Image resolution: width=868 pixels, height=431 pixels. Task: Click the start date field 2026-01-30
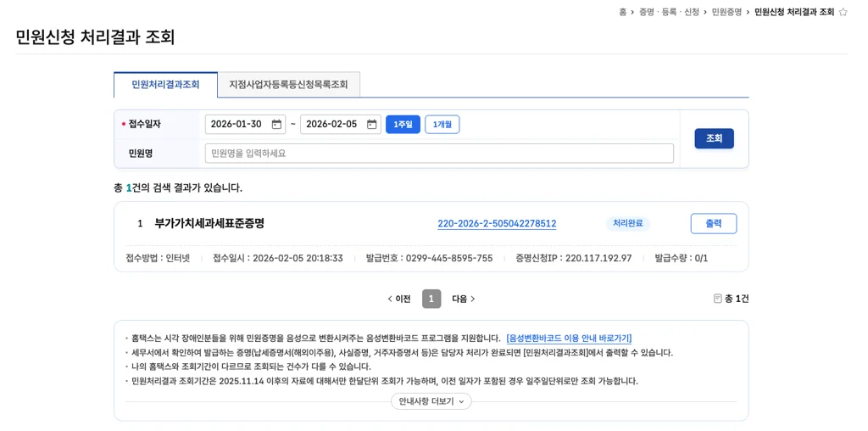[236, 125]
